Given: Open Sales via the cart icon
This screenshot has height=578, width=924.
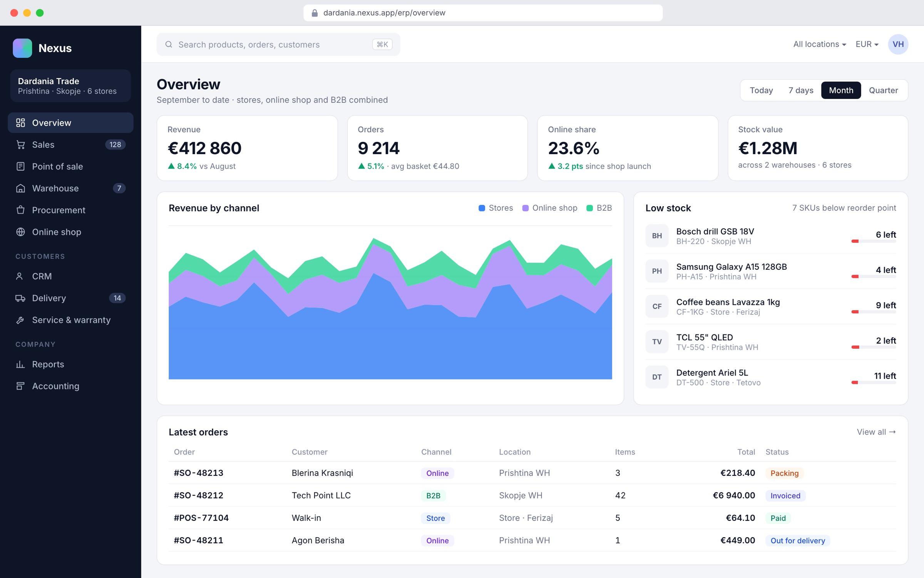Looking at the screenshot, I should pos(20,144).
